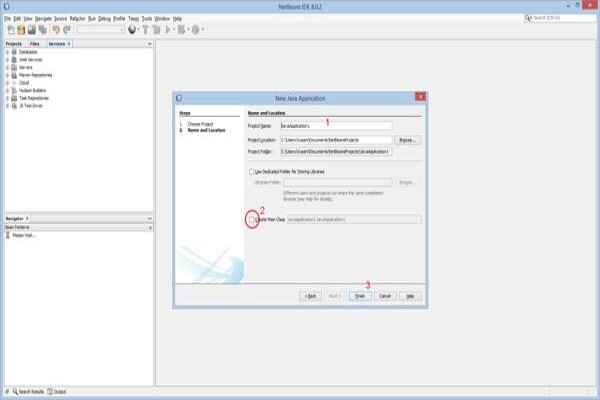
Task: Click the Search Results icon in status bar
Action: (x=15, y=392)
